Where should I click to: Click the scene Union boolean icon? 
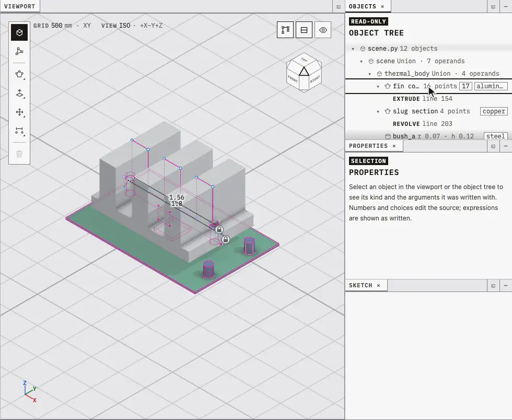(371, 61)
